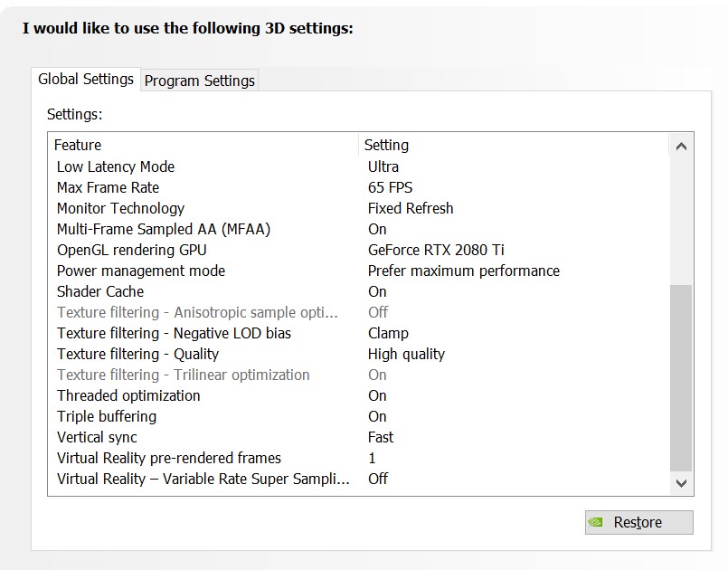Click the Feature column header
Screen dimensions: 728x570
(x=203, y=145)
